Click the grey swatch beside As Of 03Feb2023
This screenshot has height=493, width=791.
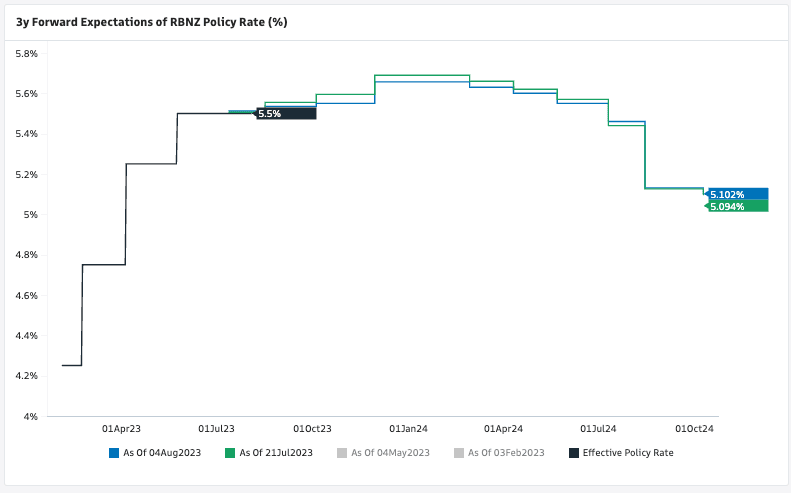[x=459, y=453]
